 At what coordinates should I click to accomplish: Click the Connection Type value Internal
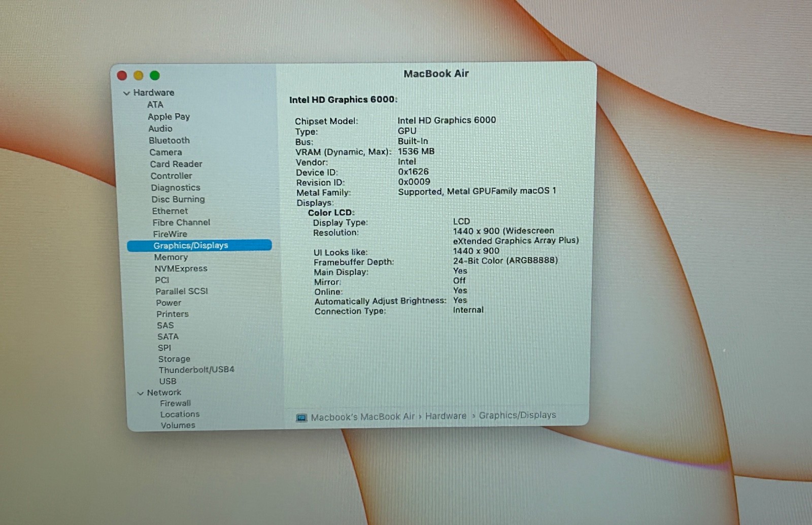tap(468, 310)
